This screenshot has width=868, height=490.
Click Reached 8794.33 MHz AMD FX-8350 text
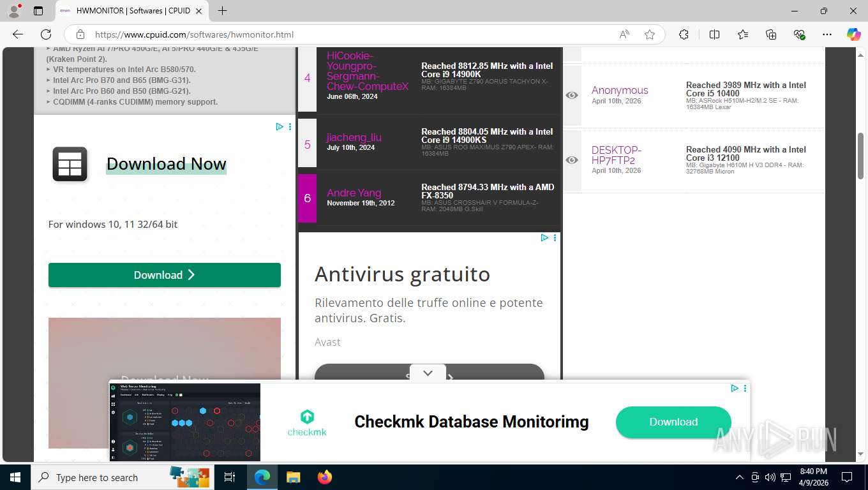point(488,191)
